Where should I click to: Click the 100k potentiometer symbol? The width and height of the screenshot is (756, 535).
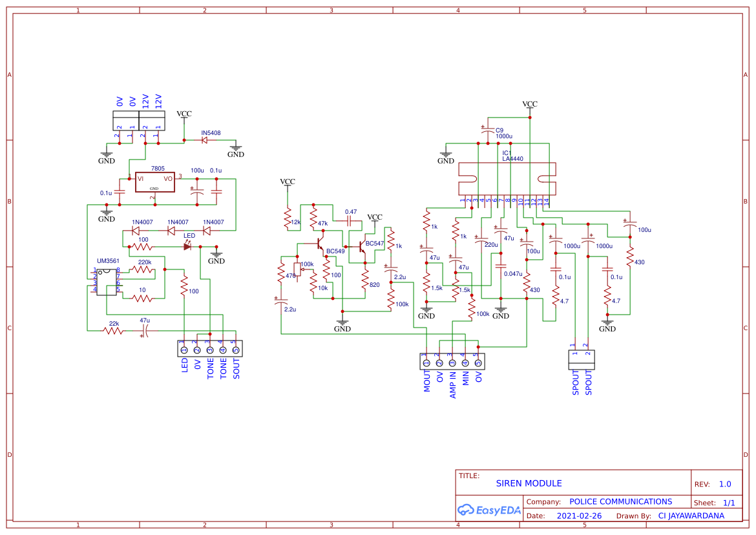pyautogui.click(x=298, y=269)
